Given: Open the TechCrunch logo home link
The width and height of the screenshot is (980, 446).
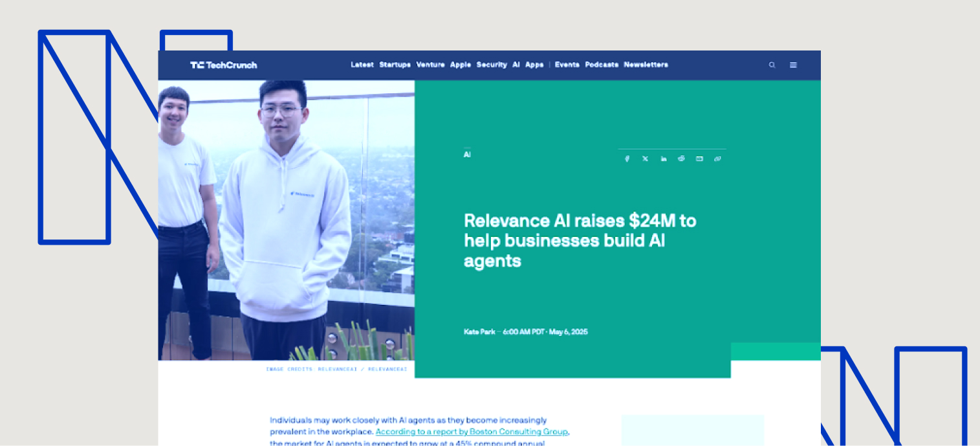Looking at the screenshot, I should [223, 65].
